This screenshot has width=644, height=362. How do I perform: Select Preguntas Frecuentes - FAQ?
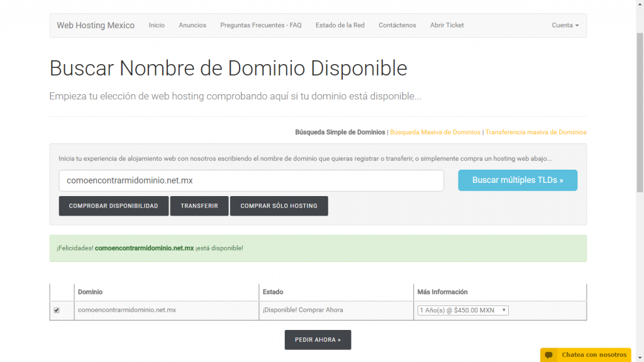point(260,25)
